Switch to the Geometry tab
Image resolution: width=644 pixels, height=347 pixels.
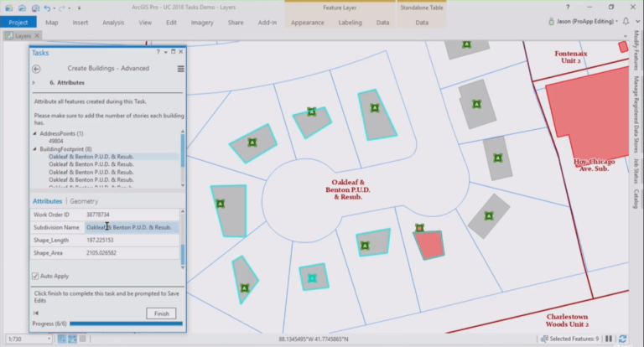(84, 201)
